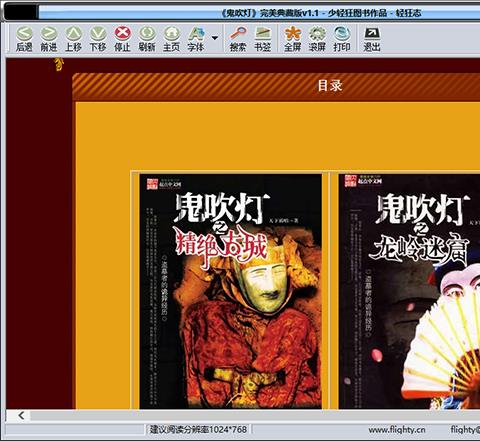The width and height of the screenshot is (480, 441).
Task: Click the 前进 (Forward) toolbar icon
Action: pos(49,39)
